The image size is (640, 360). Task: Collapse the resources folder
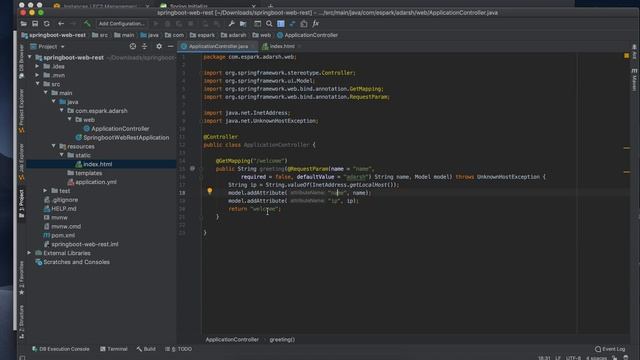click(x=53, y=146)
